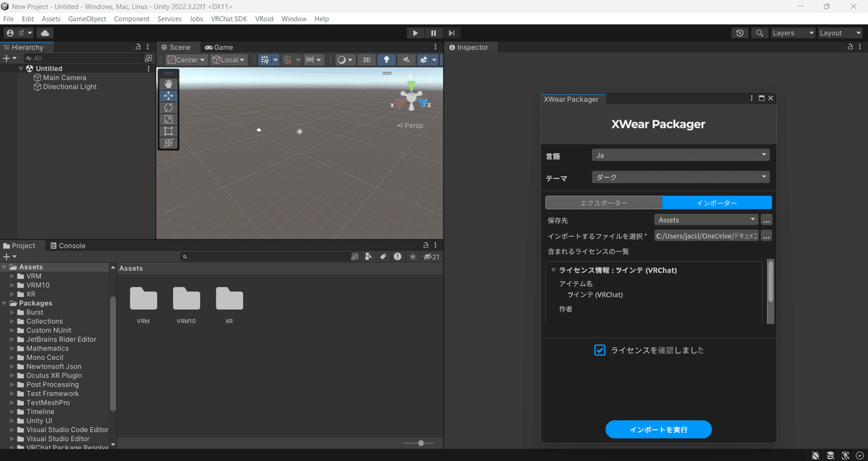
Task: Open the draw mode shading dropdown
Action: (346, 60)
